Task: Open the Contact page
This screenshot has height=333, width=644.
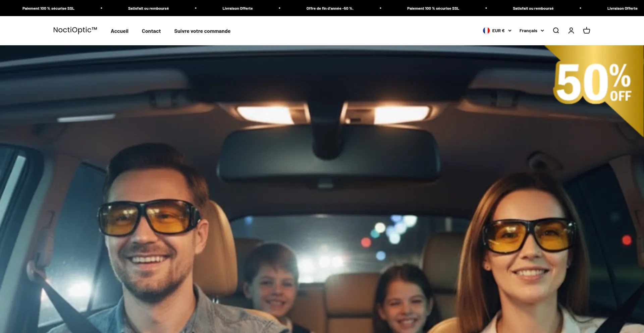Action: click(x=151, y=31)
